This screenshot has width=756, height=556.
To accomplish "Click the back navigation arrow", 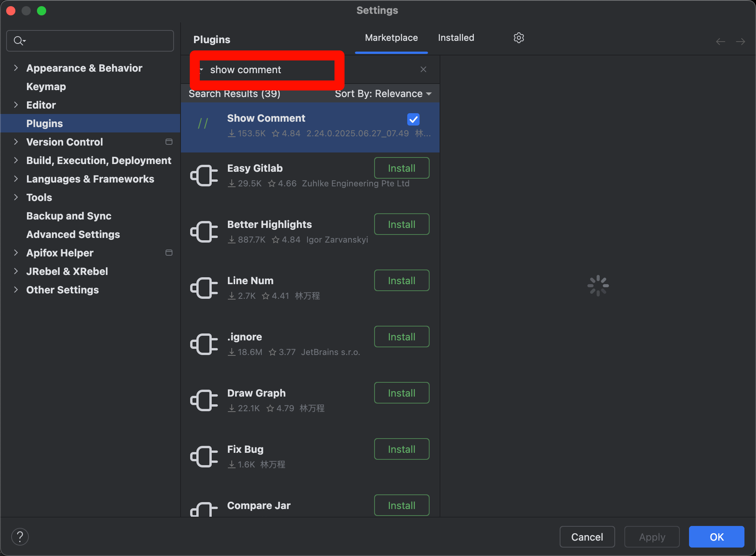I will (x=720, y=42).
